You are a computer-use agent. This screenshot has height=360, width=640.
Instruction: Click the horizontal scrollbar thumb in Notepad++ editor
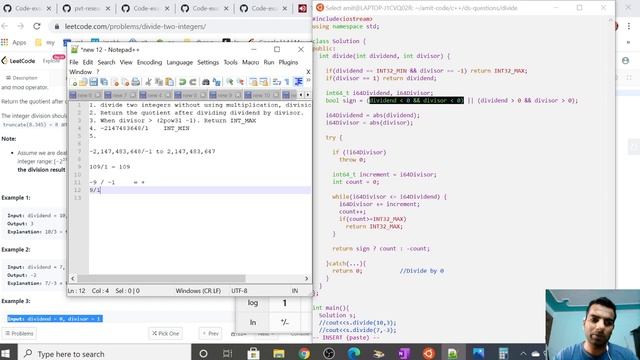point(161,278)
